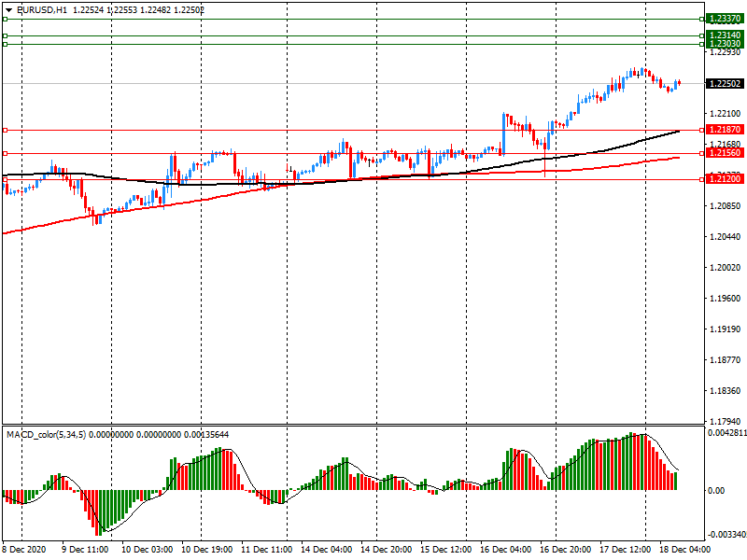The image size is (747, 560).
Task: Click the MACD scale value 0.0042811
Action: click(727, 433)
